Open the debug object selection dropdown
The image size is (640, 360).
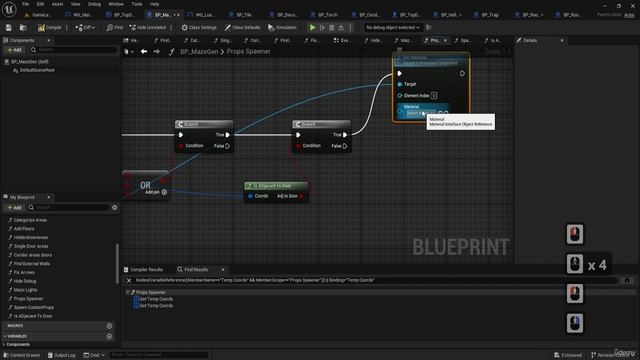(x=392, y=27)
